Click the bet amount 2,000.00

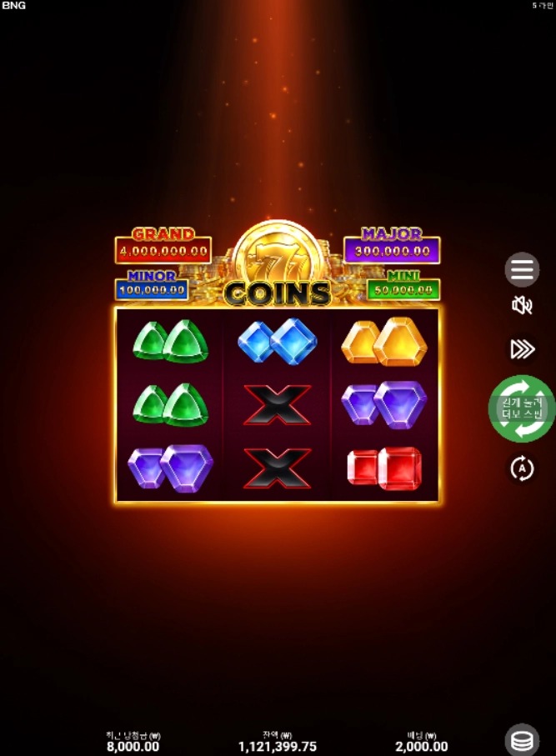(422, 747)
